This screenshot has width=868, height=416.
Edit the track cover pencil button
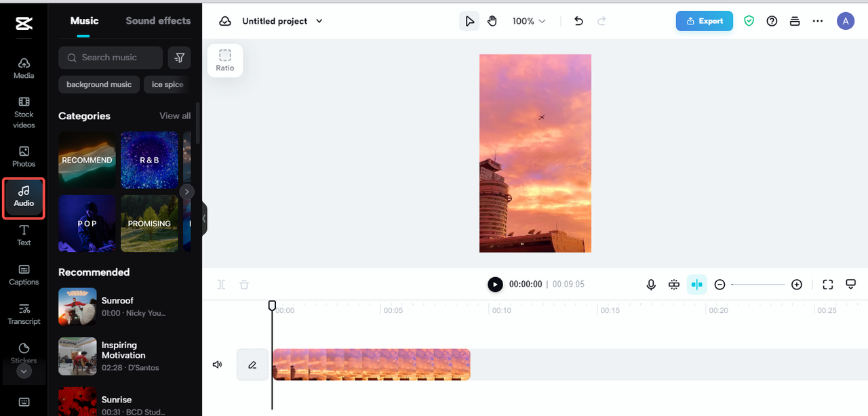252,365
